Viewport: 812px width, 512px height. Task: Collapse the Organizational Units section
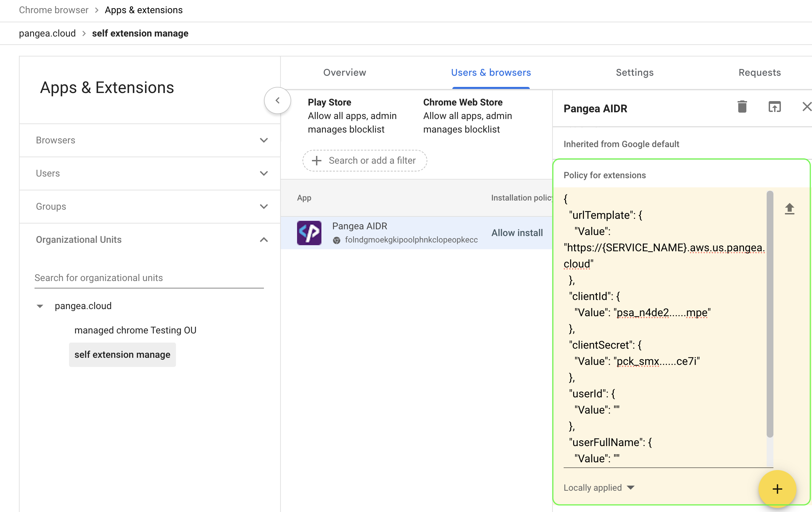click(x=150, y=240)
